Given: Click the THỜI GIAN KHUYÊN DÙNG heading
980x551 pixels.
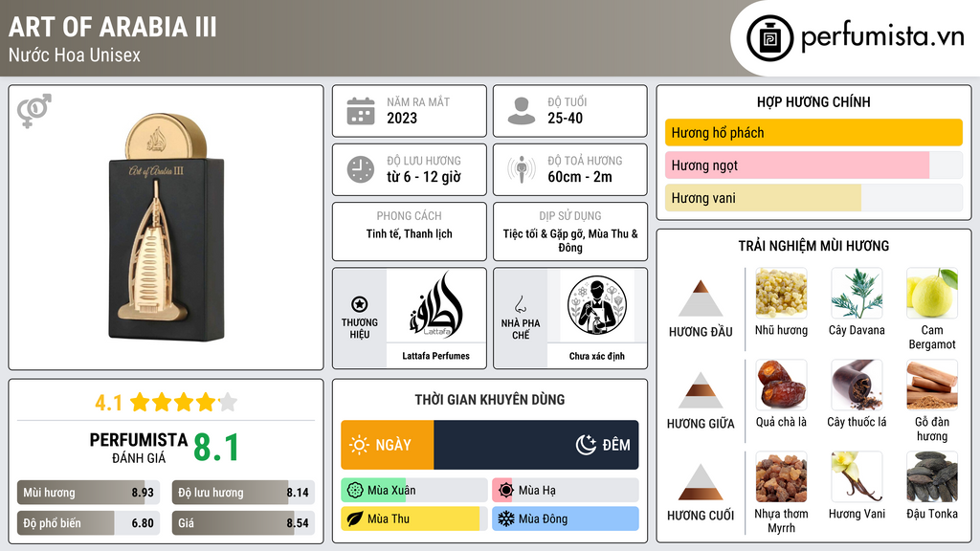Looking at the screenshot, I should tap(490, 400).
